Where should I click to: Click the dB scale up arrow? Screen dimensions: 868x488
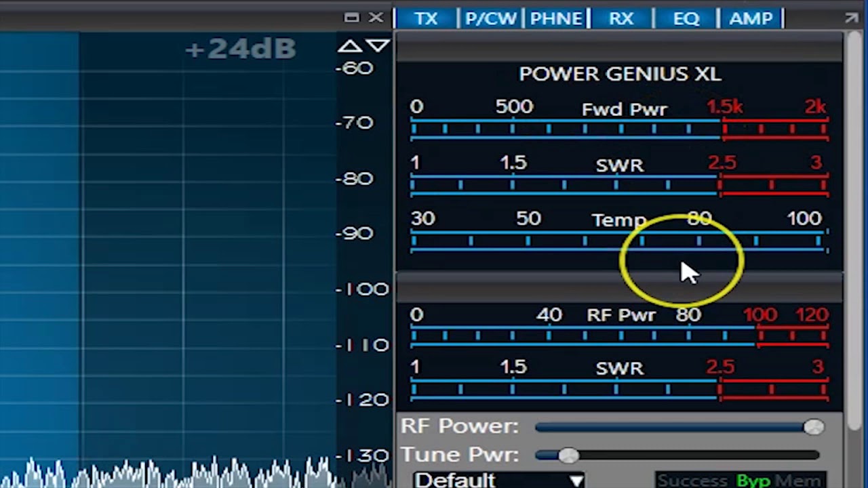(350, 46)
